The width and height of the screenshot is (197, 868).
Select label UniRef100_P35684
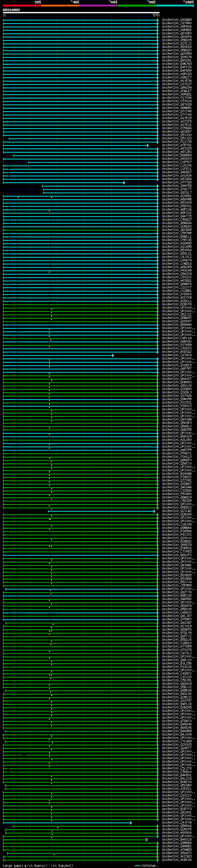pyautogui.click(x=177, y=128)
